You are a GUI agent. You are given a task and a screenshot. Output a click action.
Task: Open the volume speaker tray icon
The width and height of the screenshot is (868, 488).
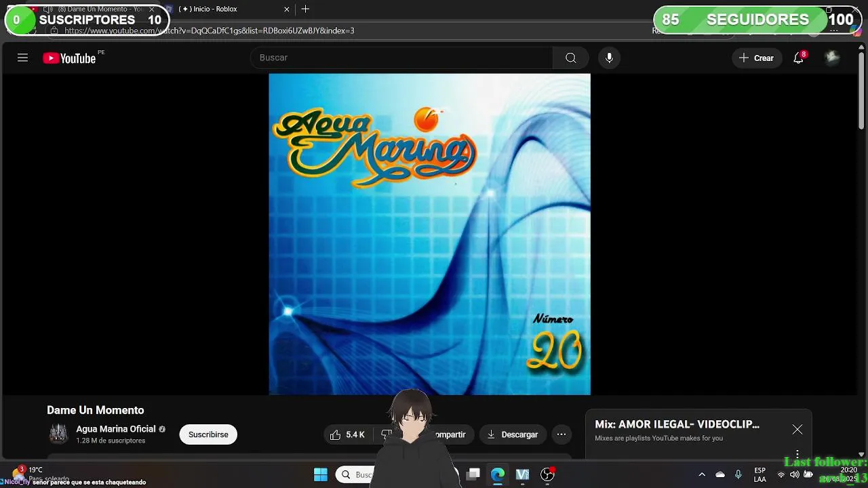pos(794,474)
